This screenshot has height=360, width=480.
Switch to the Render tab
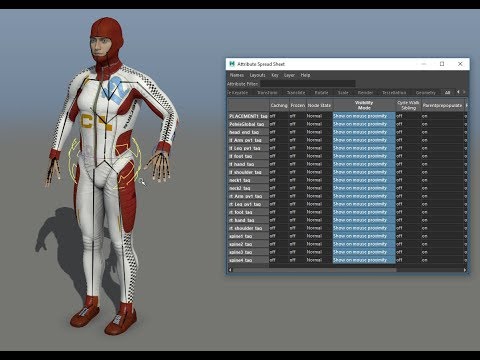(365, 93)
